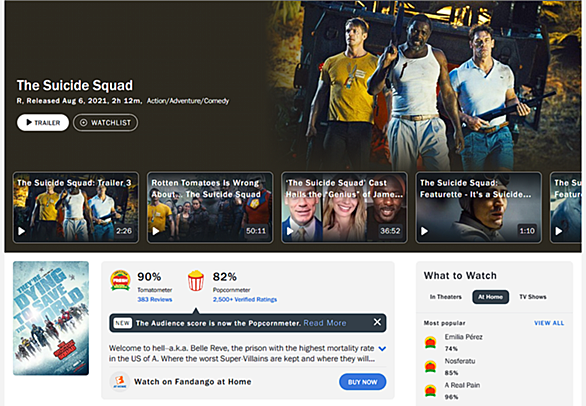Click View All most popular link

(549, 323)
